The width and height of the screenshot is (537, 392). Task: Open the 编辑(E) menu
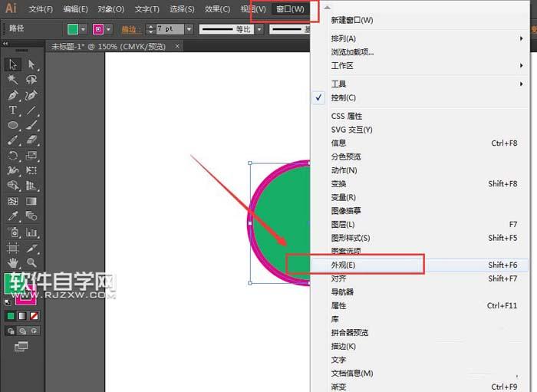click(x=75, y=9)
